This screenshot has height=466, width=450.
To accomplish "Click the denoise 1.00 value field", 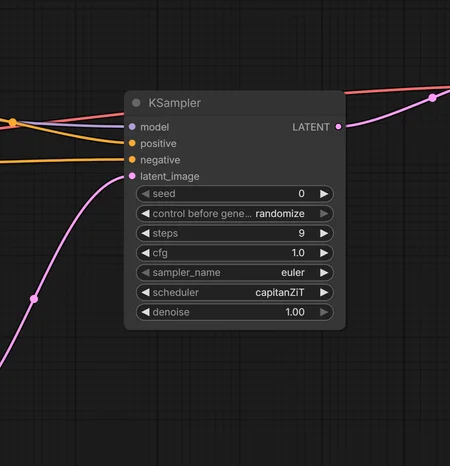I will pos(235,312).
